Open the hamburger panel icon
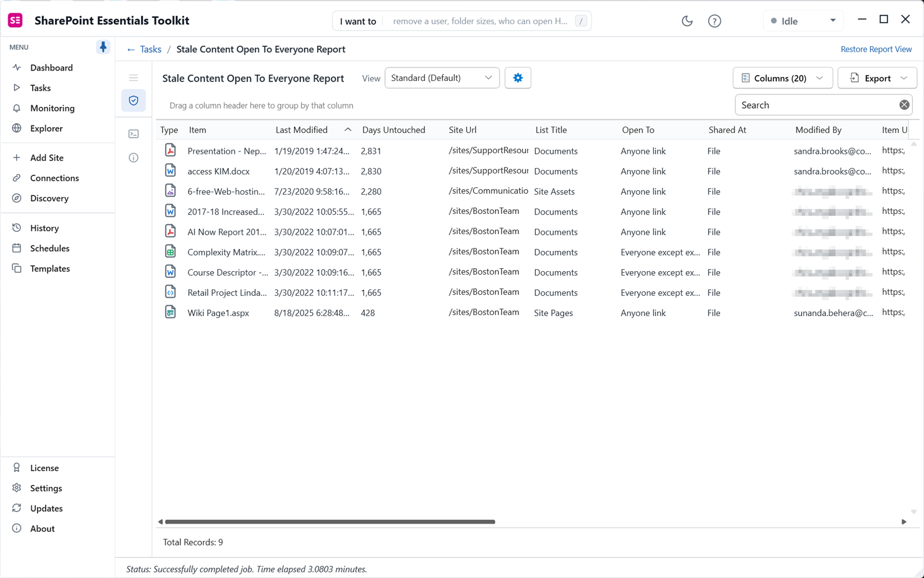 point(133,78)
